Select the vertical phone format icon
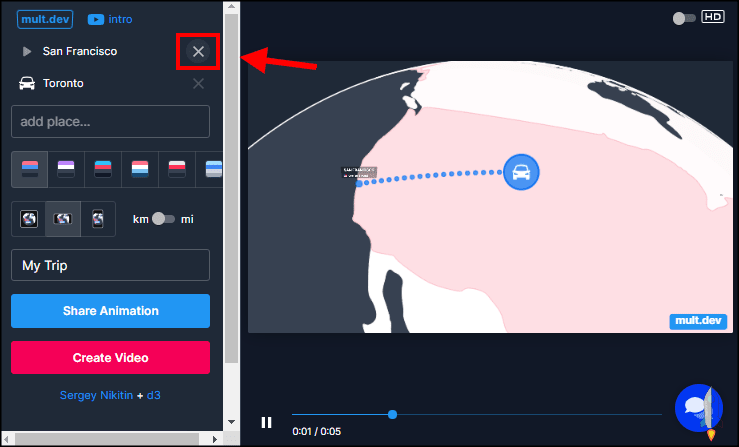Viewport: 739px width, 447px height. pyautogui.click(x=98, y=219)
